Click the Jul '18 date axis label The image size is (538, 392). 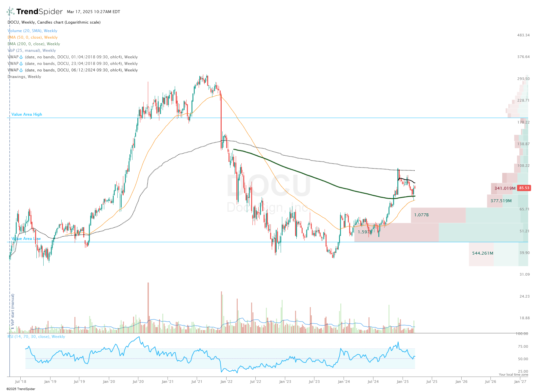point(21,382)
